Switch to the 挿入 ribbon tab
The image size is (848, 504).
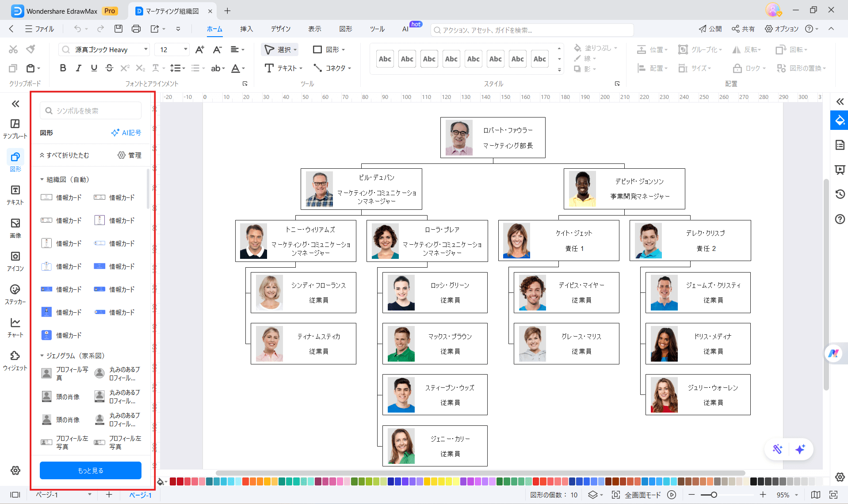[x=246, y=29]
